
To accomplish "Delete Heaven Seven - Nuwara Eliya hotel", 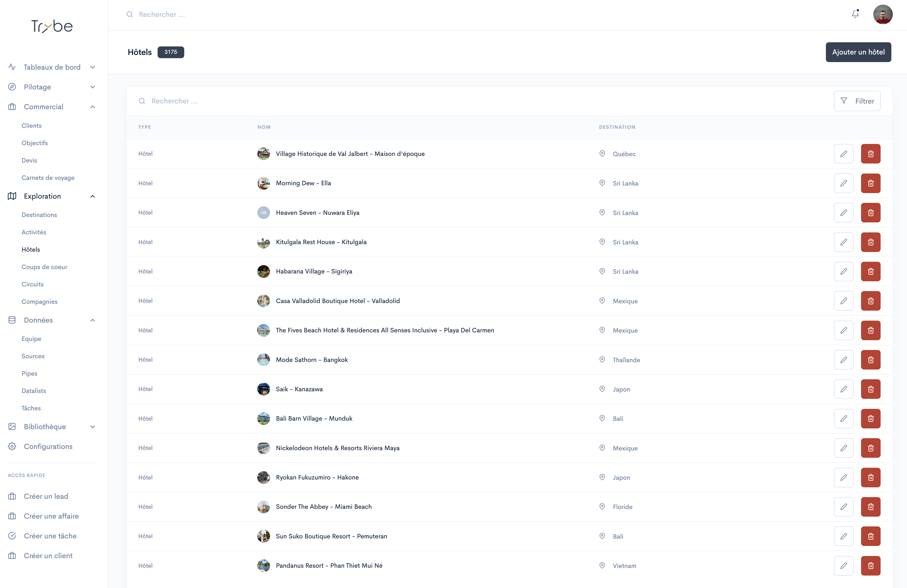I will [870, 213].
